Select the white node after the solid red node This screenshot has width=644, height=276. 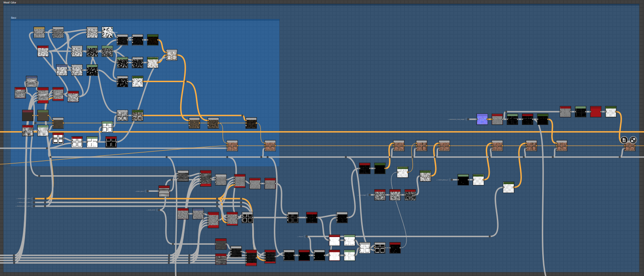coord(611,112)
